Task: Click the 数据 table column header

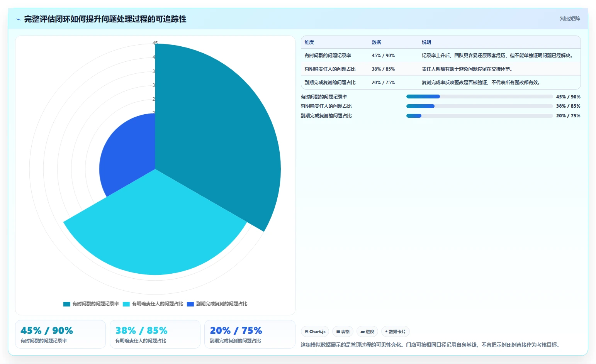Action: 376,42
